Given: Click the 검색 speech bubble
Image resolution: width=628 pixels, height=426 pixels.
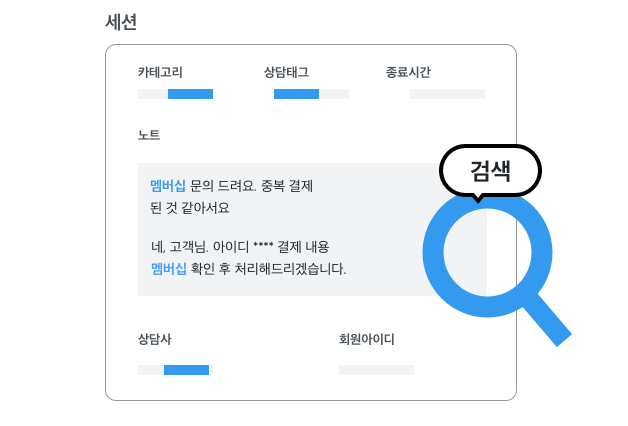Looking at the screenshot, I should tap(490, 171).
